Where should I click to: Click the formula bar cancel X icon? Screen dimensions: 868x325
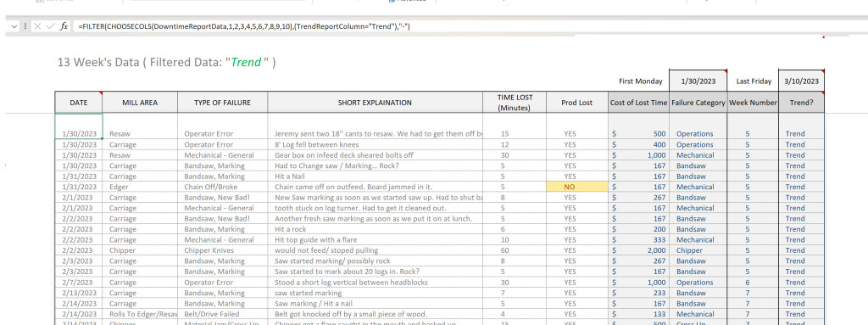(37, 26)
